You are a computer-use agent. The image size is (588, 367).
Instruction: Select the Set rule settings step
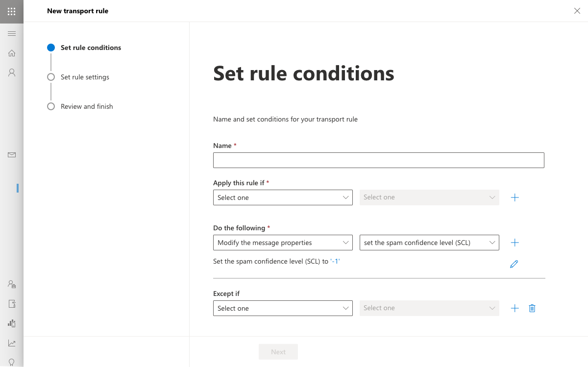[x=85, y=77]
